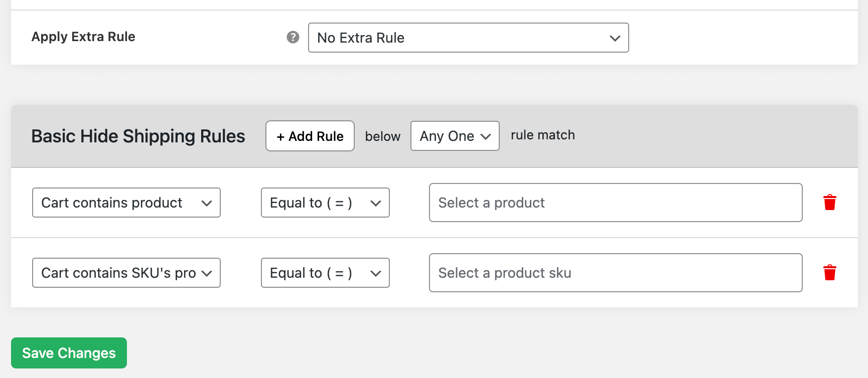Image resolution: width=868 pixels, height=378 pixels.
Task: Click the green Save Changes button
Action: click(x=69, y=353)
